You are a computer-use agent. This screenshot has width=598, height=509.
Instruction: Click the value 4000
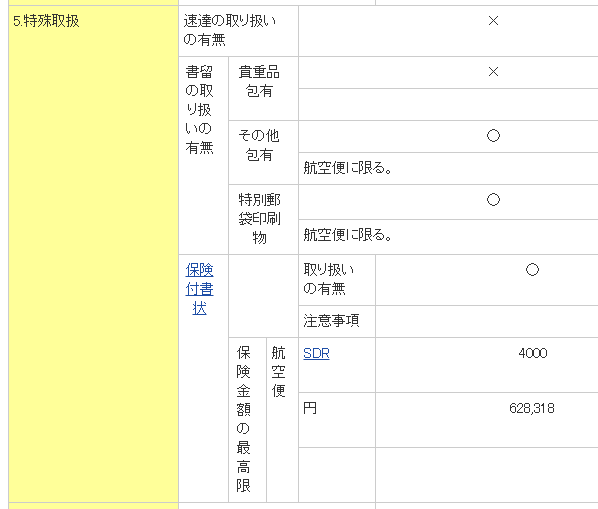point(532,353)
